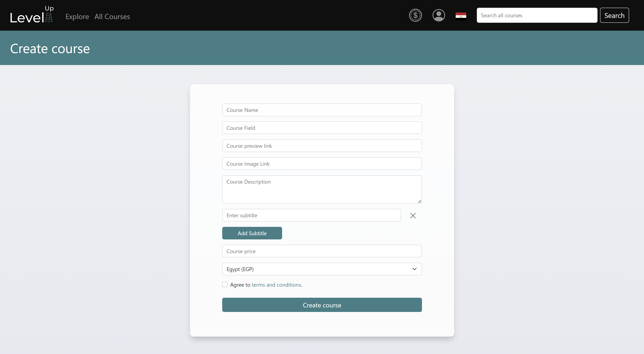Click the Course Name field

point(321,110)
